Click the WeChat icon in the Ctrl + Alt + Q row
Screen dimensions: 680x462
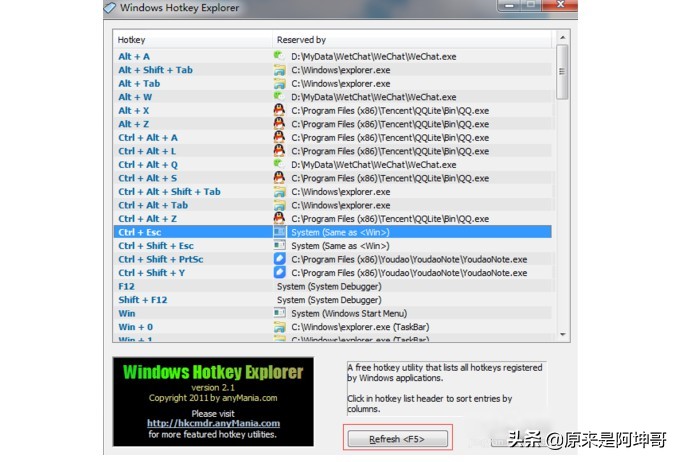click(279, 164)
